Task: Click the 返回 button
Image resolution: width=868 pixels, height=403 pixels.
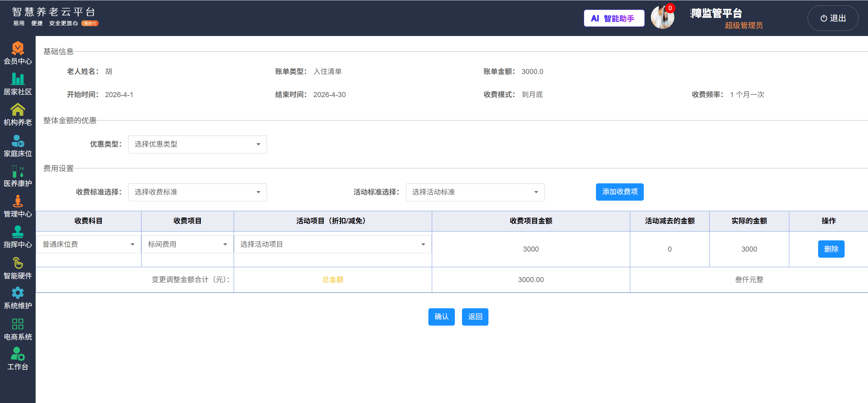Action: (x=475, y=317)
